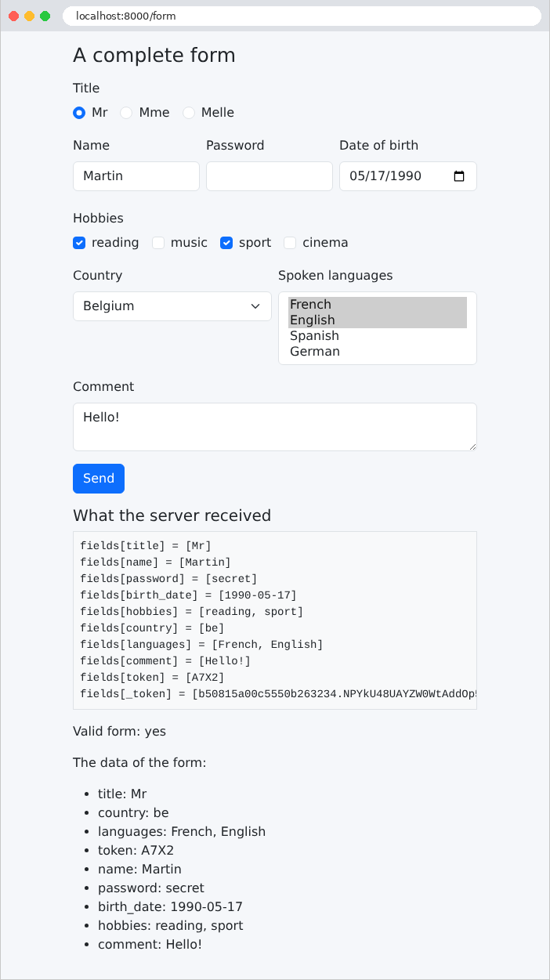
Task: Focus the Date of birth input
Action: point(408,176)
